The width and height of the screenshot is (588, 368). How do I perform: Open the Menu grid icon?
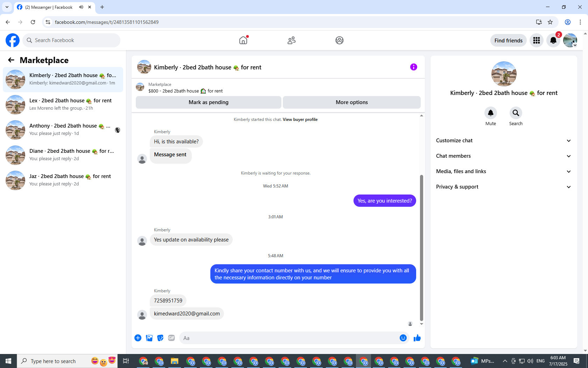click(x=537, y=40)
